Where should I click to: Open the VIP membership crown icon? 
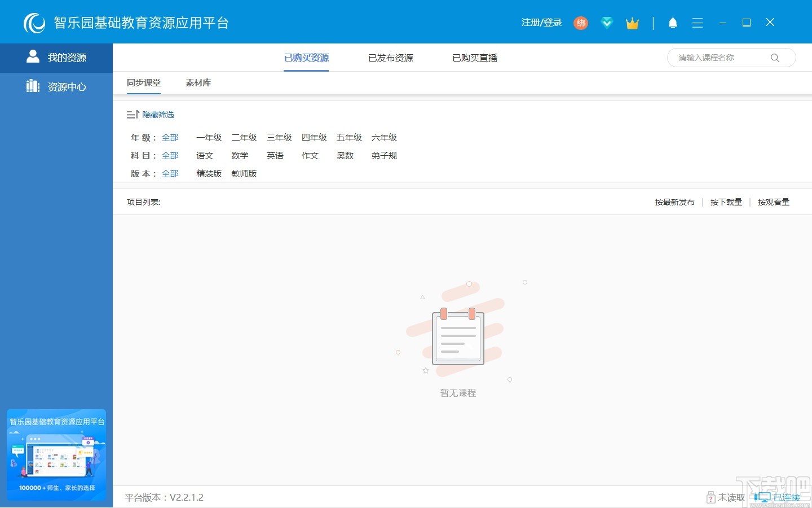click(632, 23)
